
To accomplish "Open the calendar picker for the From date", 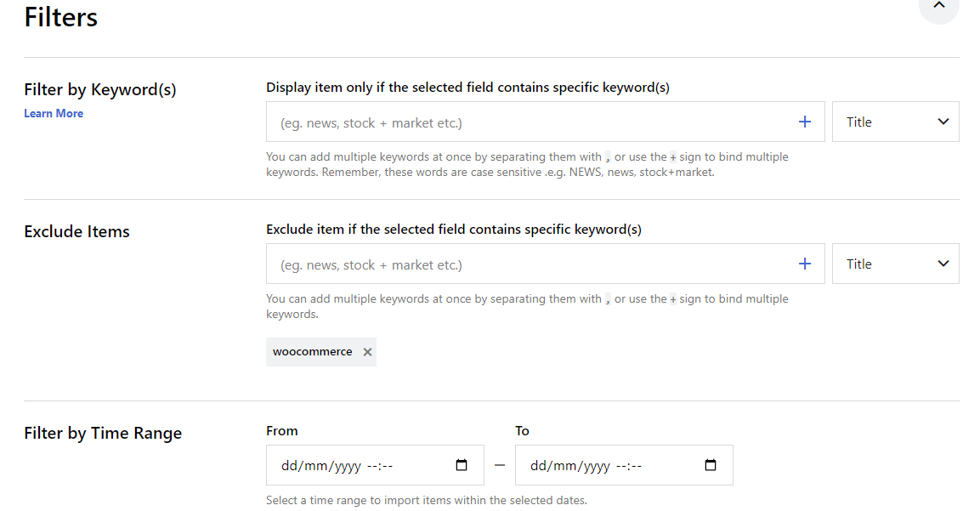I will point(461,465).
